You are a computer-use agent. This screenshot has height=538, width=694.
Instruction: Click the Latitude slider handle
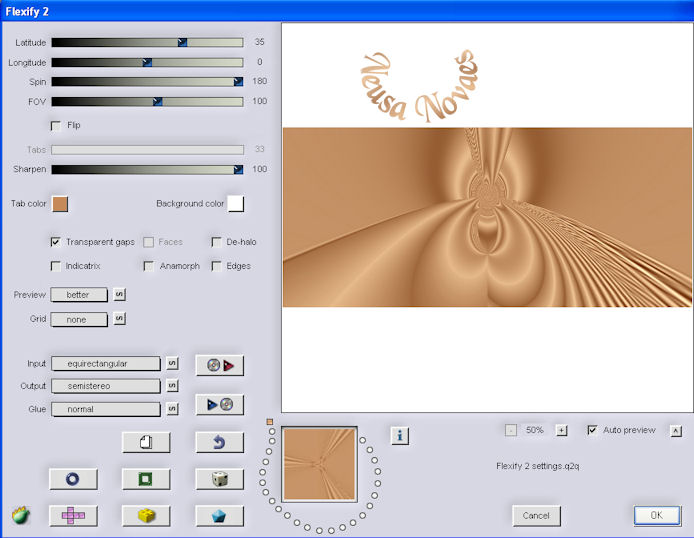pos(182,42)
